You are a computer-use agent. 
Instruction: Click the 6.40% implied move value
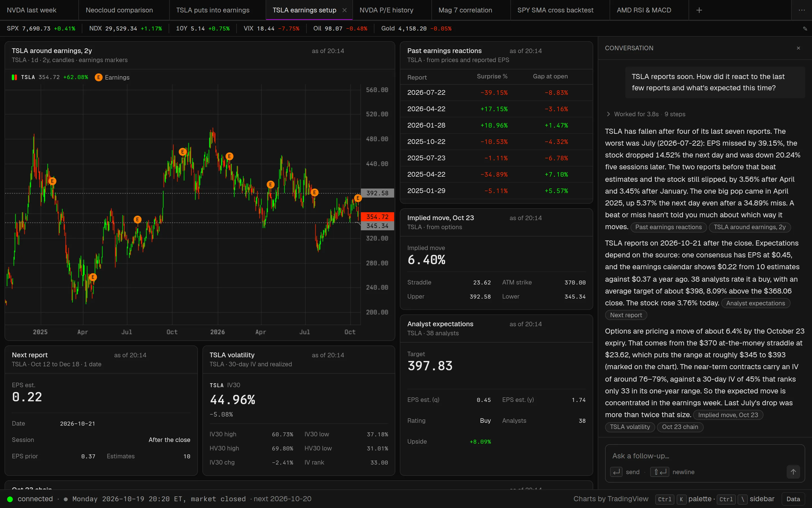[426, 260]
